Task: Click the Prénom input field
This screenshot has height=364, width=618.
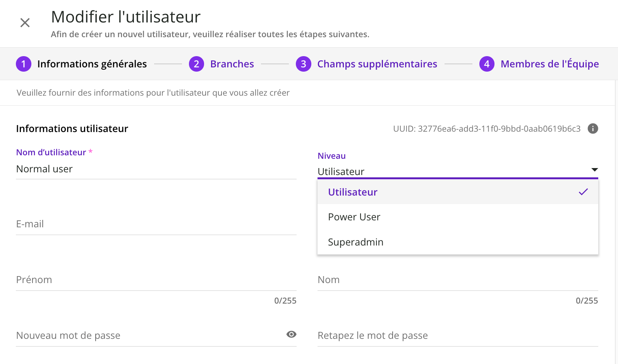Action: click(x=156, y=280)
